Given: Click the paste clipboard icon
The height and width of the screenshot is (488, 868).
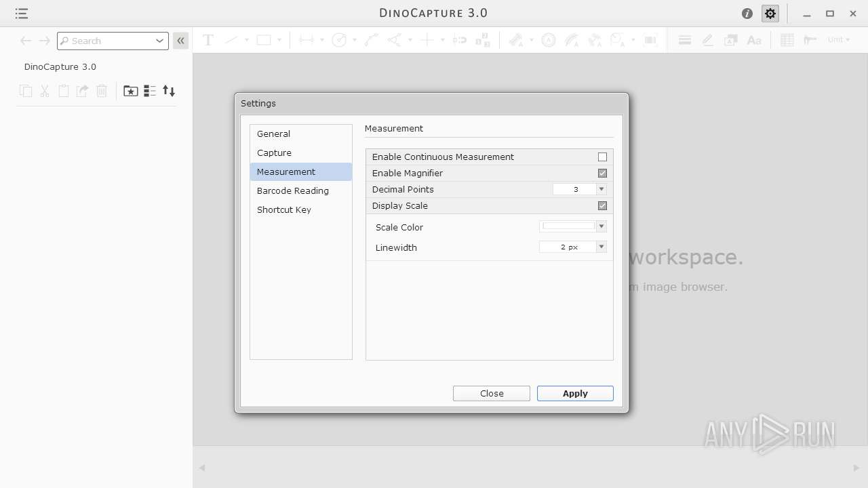Looking at the screenshot, I should pyautogui.click(x=64, y=91).
